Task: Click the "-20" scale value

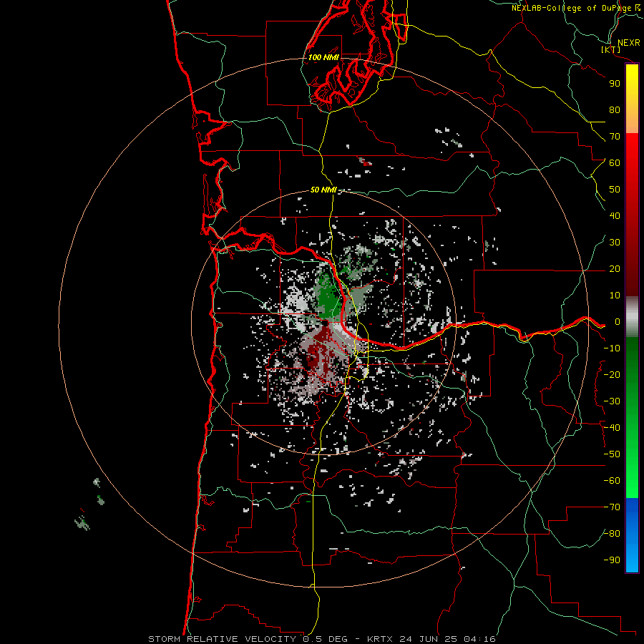Action: pyautogui.click(x=612, y=375)
